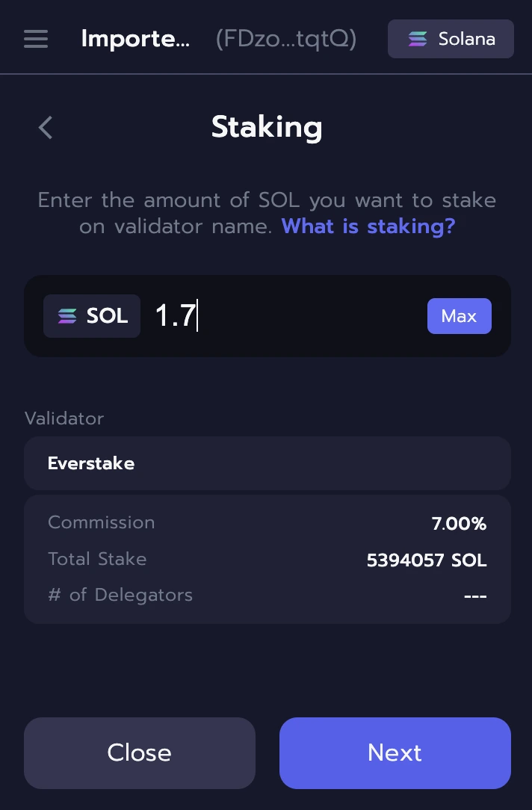Open the SOL token selector
Viewport: 532px width, 810px height.
[91, 315]
